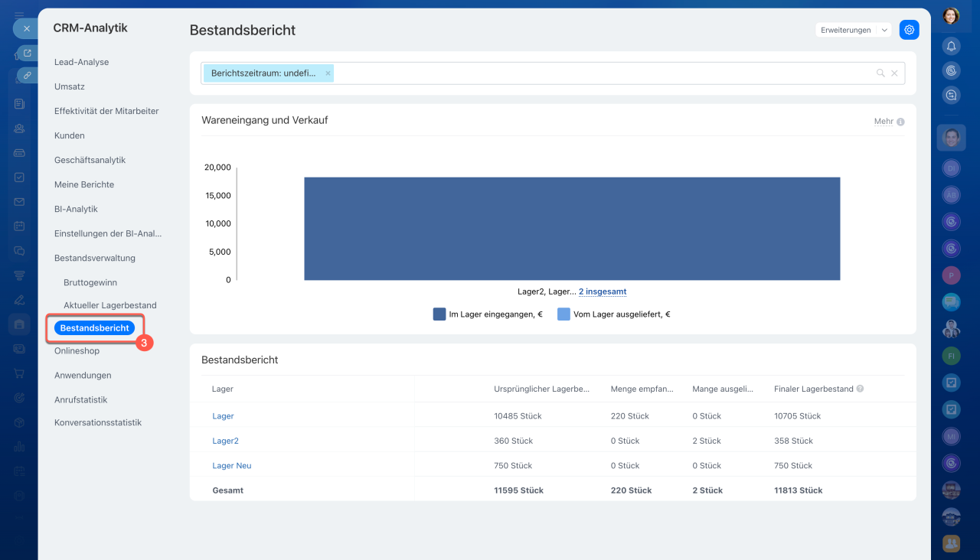
Task: Open panel in new window icon
Action: point(27,53)
